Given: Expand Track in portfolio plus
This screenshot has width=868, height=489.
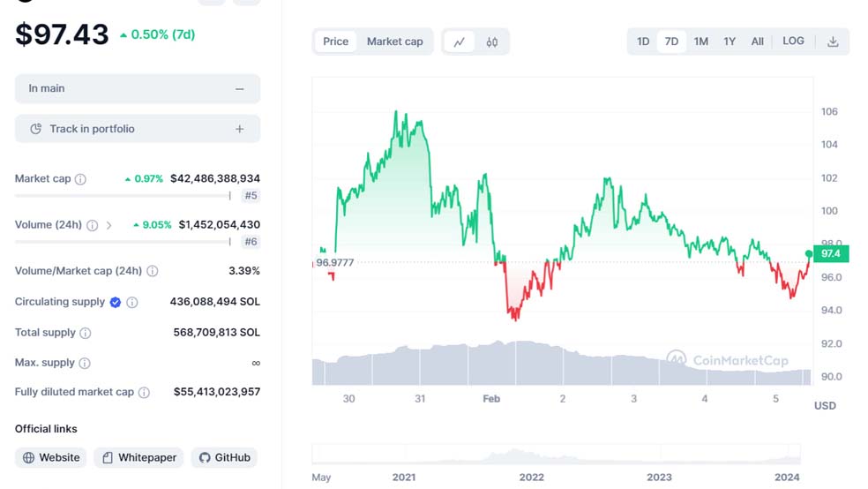Looking at the screenshot, I should click(x=239, y=129).
